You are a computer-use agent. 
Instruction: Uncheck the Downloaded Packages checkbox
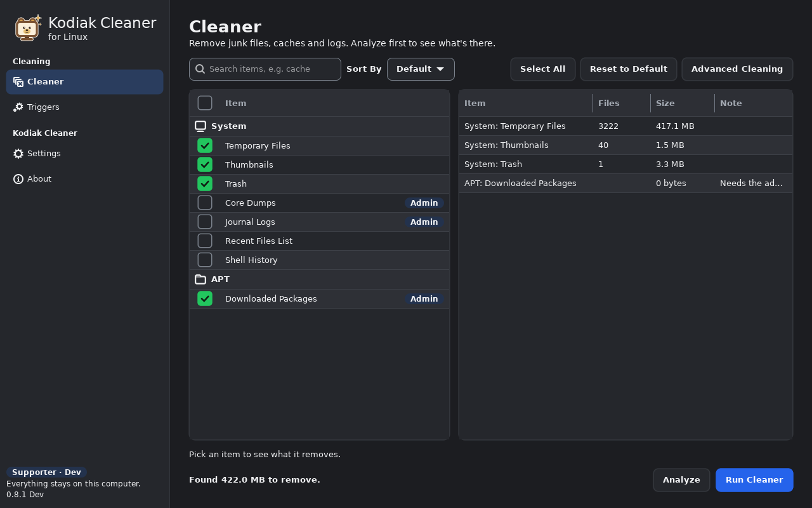pos(205,298)
